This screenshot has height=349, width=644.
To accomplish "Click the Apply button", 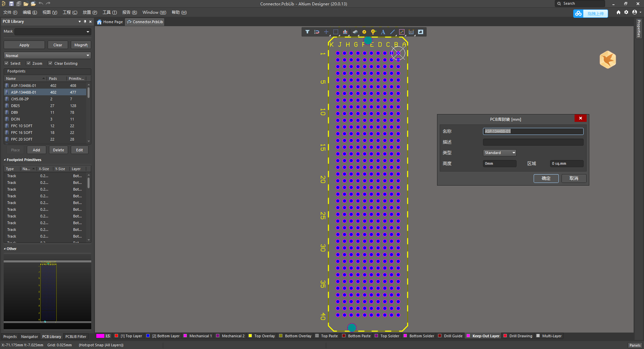I will tap(24, 45).
